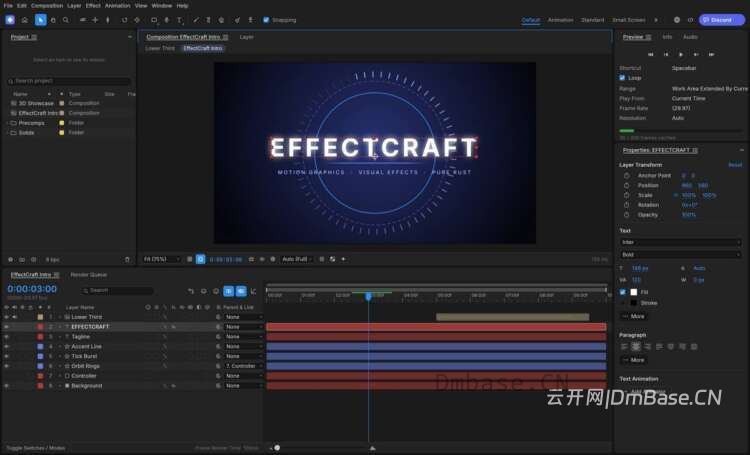Click the Discord button
The height and width of the screenshot is (455, 750).
[x=722, y=20]
